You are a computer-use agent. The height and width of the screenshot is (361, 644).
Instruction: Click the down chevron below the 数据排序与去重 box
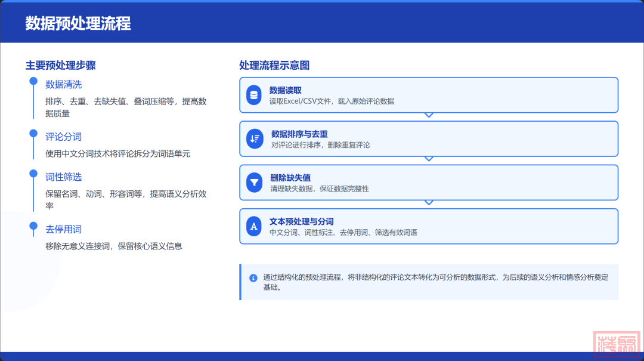[x=428, y=159]
